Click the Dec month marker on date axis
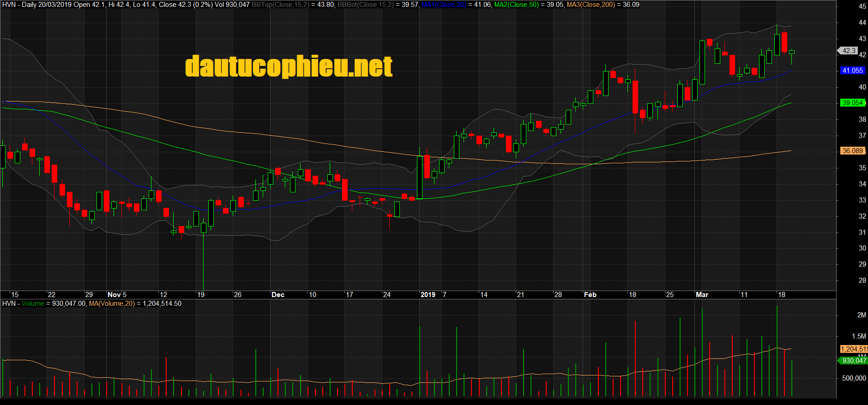 pos(278,295)
